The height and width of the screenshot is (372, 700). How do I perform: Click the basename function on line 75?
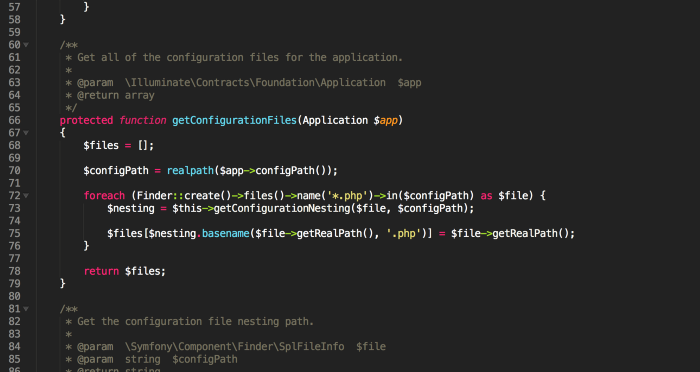pyautogui.click(x=225, y=234)
